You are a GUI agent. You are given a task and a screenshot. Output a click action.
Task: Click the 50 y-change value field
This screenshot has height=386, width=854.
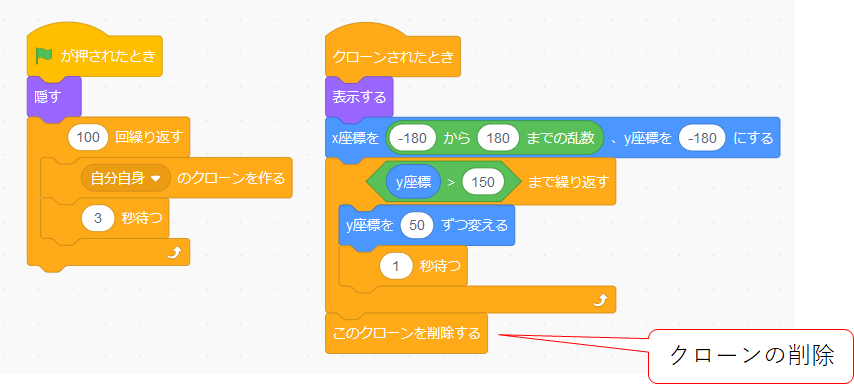(417, 225)
